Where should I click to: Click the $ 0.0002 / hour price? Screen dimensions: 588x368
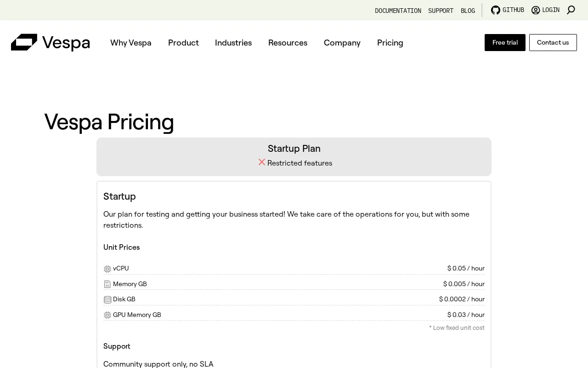point(462,299)
